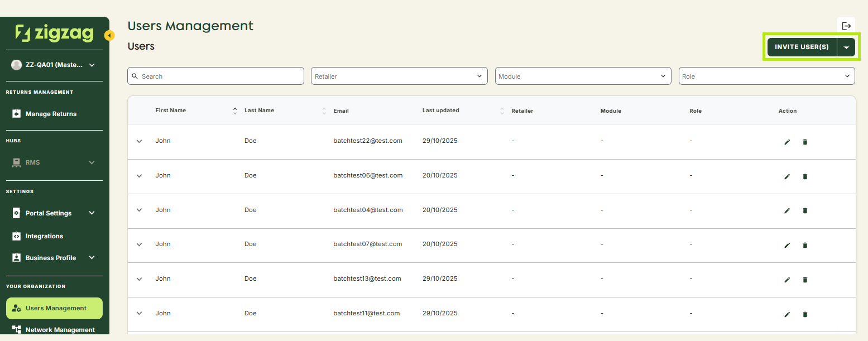This screenshot has height=341, width=868.
Task: Delete user batchtest04@test.com with trash icon
Action: pyautogui.click(x=805, y=210)
